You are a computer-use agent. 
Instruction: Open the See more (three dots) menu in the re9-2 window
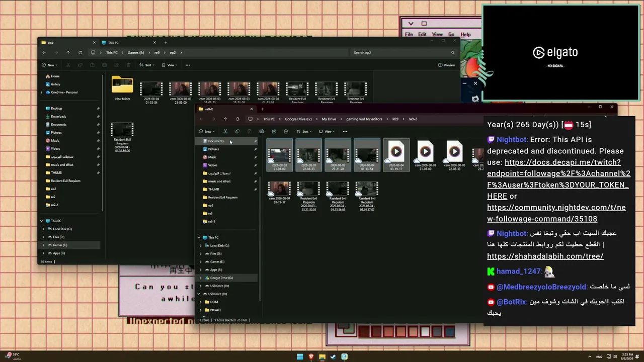click(x=345, y=131)
